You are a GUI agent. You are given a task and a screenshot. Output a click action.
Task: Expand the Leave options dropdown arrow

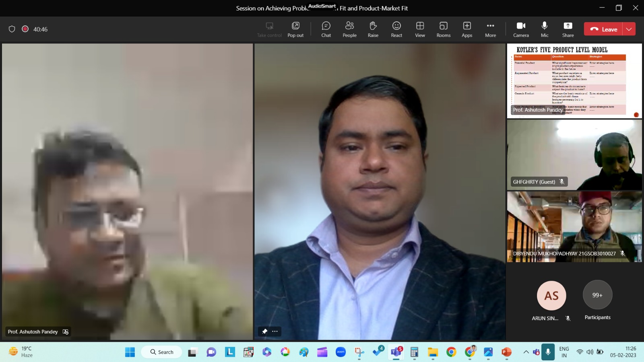[x=629, y=29]
